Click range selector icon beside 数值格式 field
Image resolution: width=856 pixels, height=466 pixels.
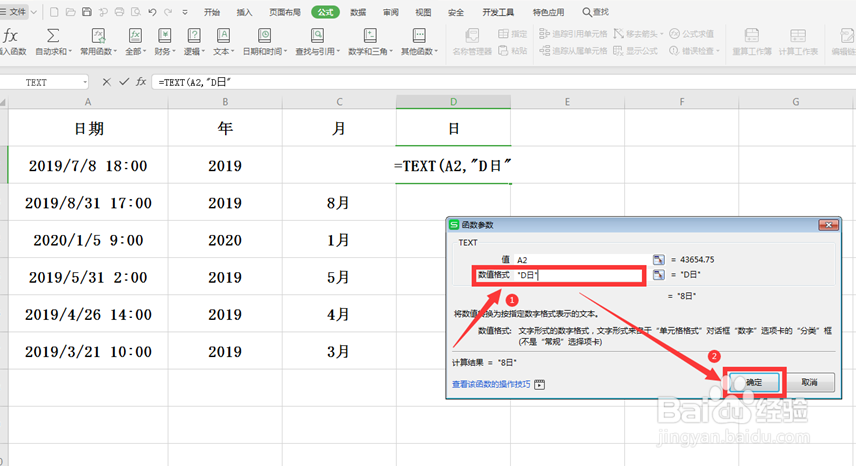click(659, 274)
